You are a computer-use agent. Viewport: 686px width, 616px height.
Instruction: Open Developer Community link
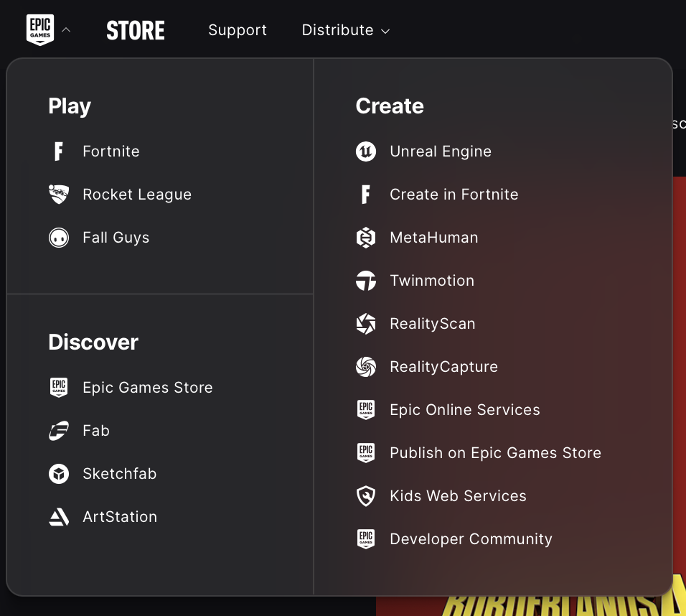(471, 539)
